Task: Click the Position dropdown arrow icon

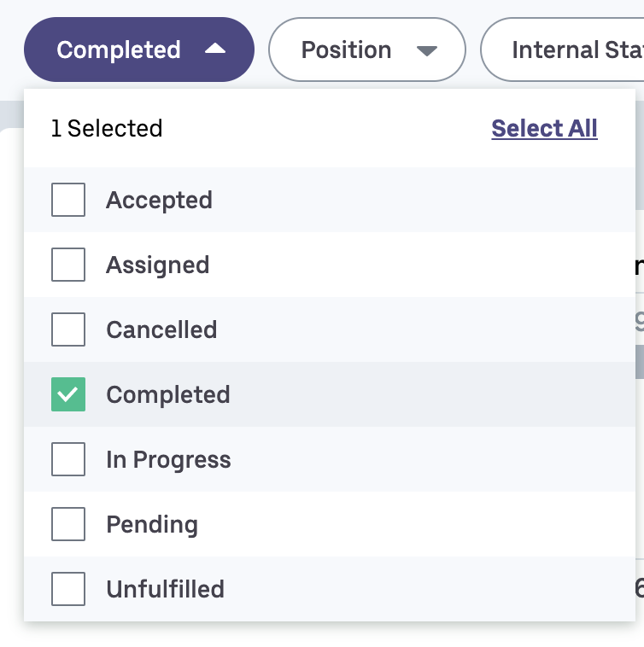Action: 427,50
